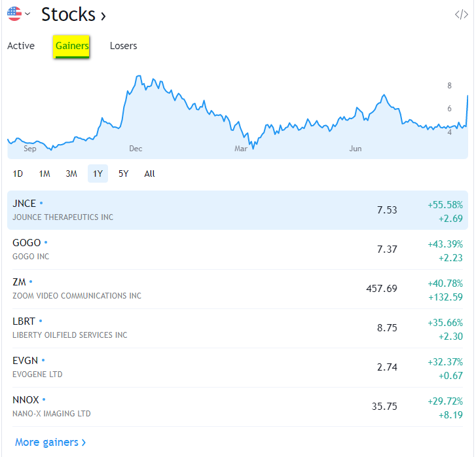Click the US flag icon

point(14,14)
